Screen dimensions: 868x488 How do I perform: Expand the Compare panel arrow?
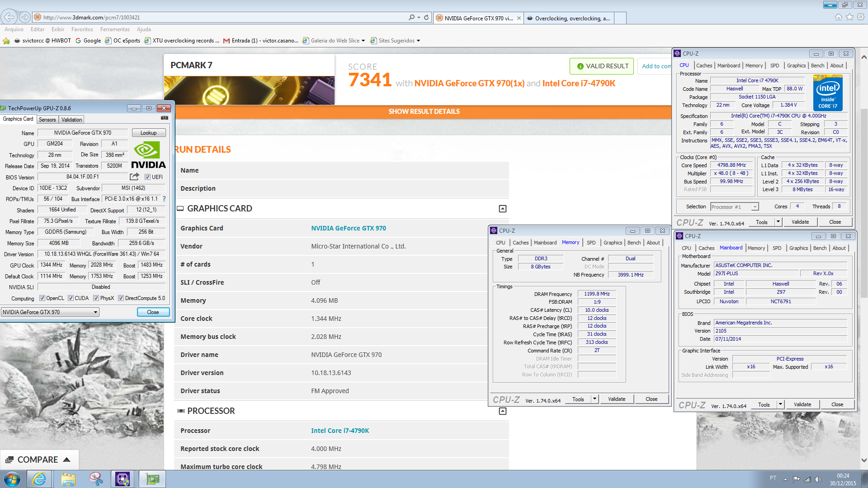tap(67, 460)
